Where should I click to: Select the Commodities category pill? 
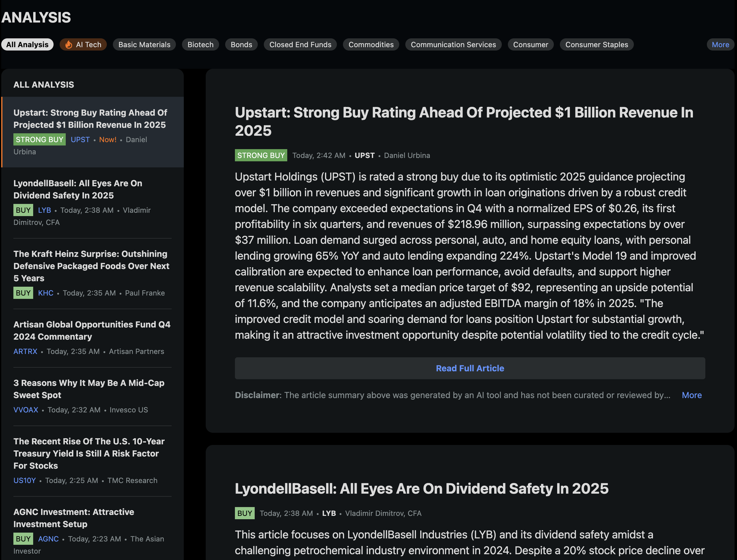[371, 44]
